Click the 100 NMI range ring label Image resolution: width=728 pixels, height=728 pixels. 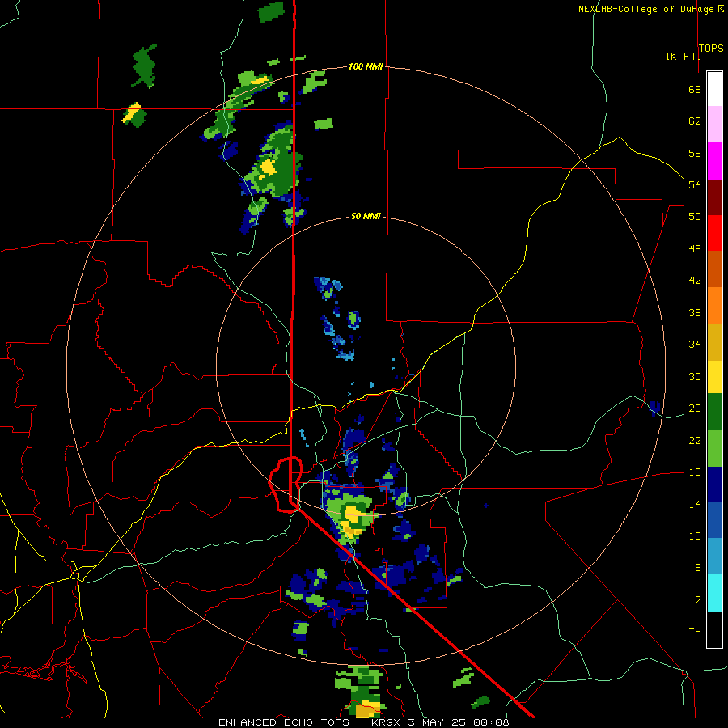(x=366, y=66)
